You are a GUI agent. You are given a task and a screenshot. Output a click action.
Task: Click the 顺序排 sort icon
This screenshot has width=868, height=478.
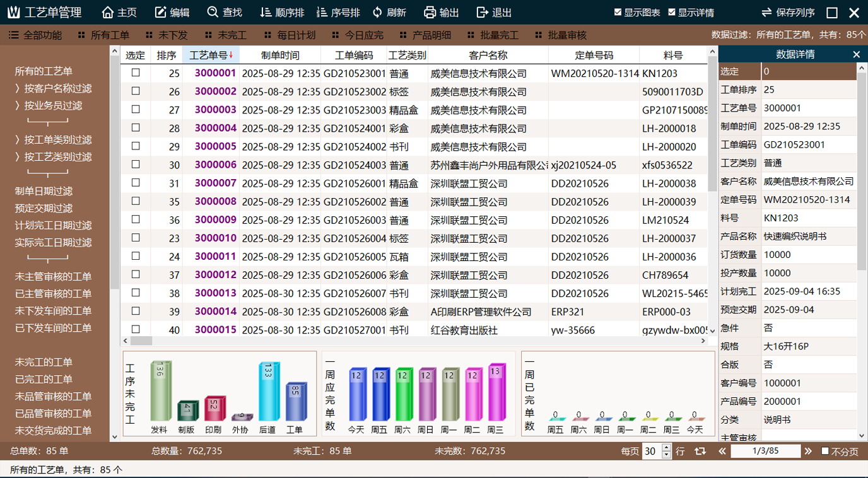[266, 13]
